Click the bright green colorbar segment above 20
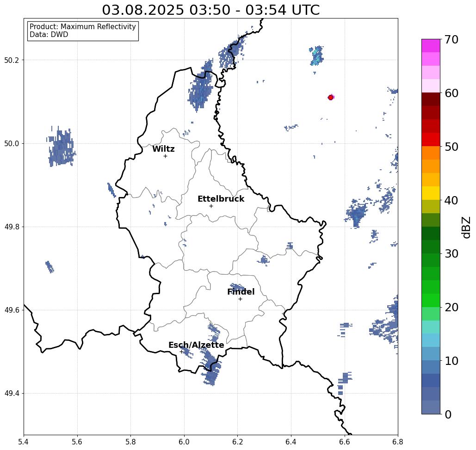Image resolution: width=476 pixels, height=450 pixels. click(431, 300)
